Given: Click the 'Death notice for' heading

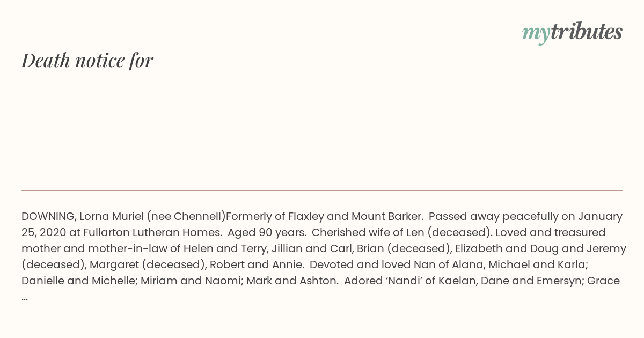Looking at the screenshot, I should [87, 60].
